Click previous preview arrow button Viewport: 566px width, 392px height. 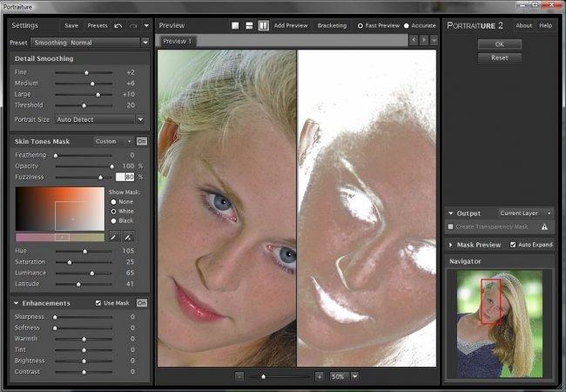point(414,40)
